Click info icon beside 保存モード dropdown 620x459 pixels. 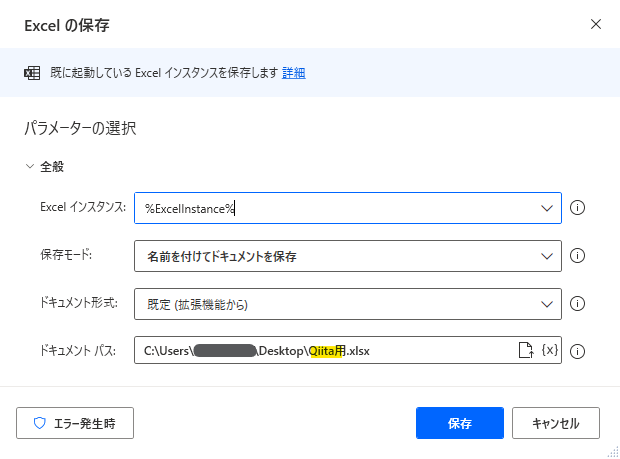(577, 255)
